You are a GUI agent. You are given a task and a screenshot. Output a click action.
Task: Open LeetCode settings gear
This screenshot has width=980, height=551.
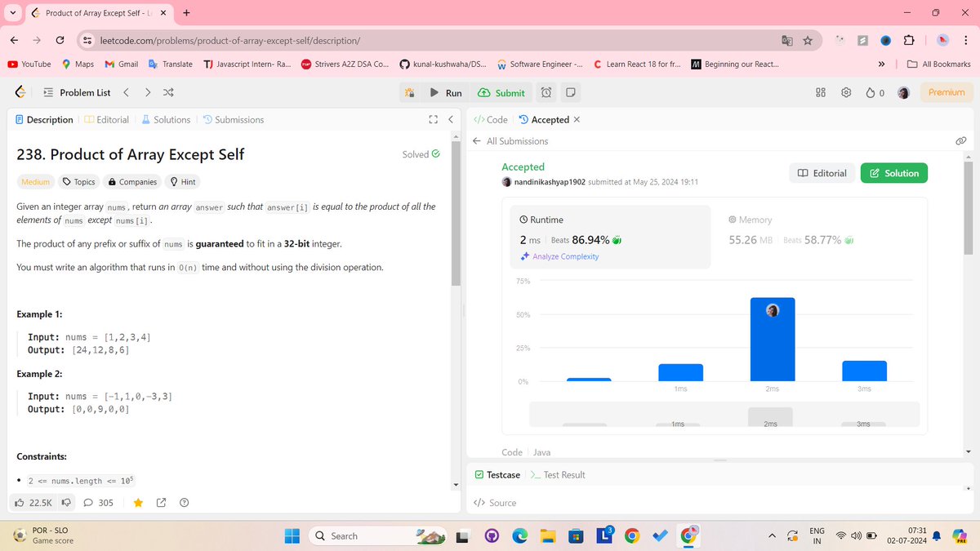coord(846,93)
